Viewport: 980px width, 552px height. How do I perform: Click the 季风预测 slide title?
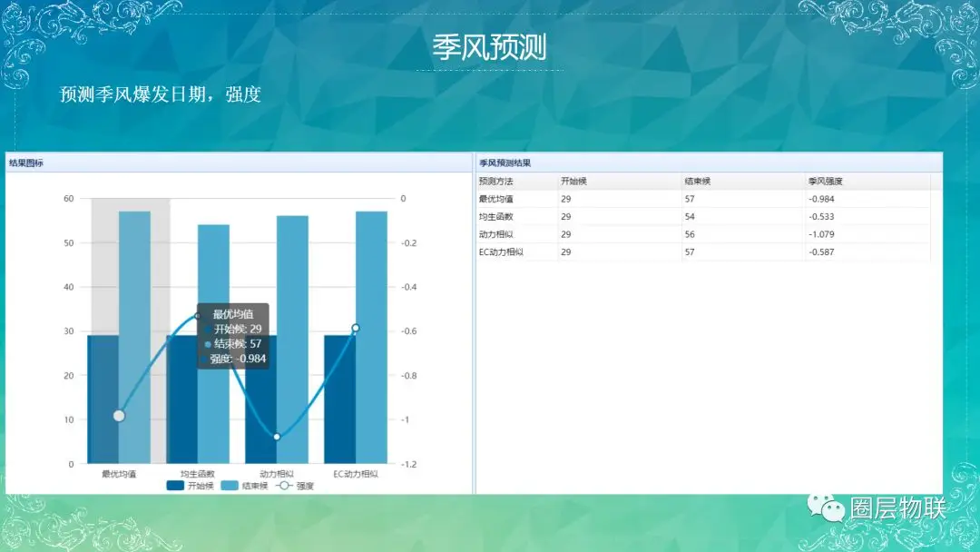tap(489, 47)
